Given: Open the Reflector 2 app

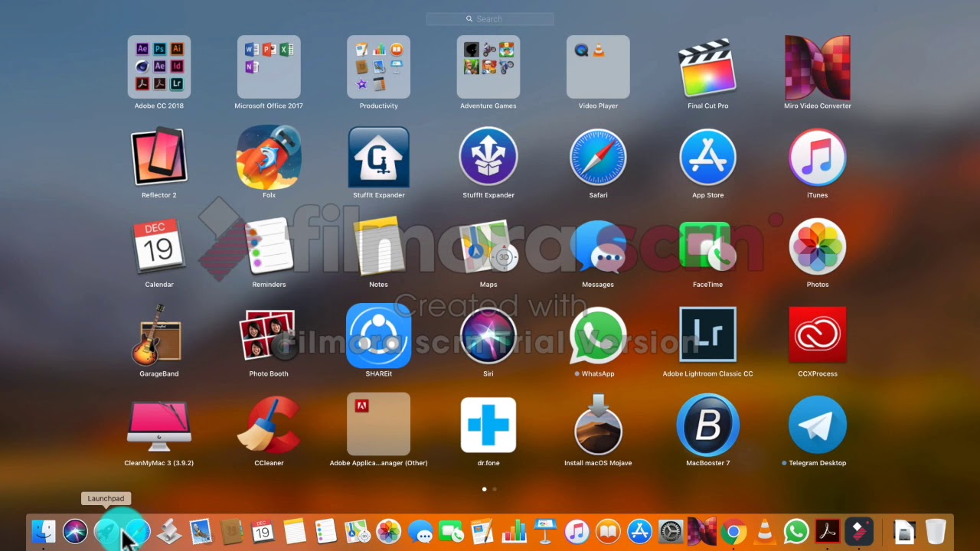Looking at the screenshot, I should [159, 157].
